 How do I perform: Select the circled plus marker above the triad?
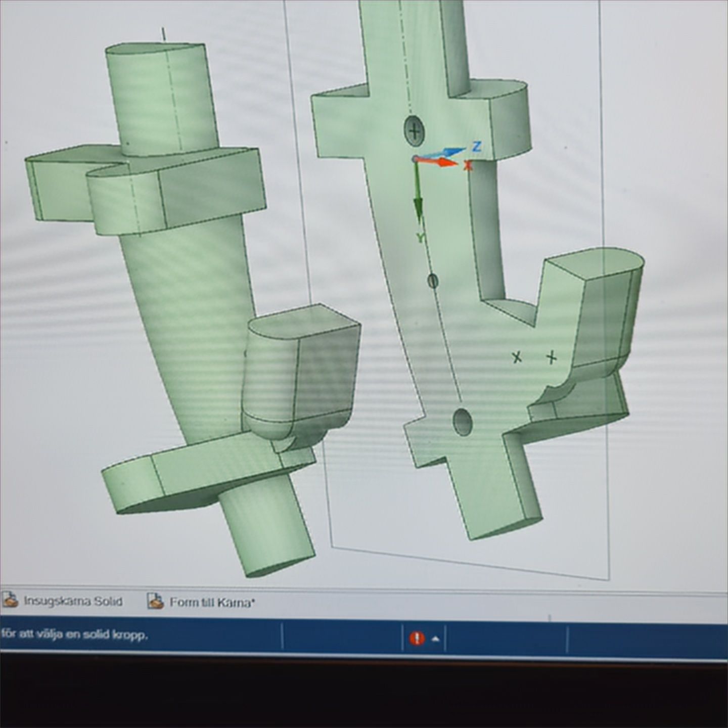[414, 131]
